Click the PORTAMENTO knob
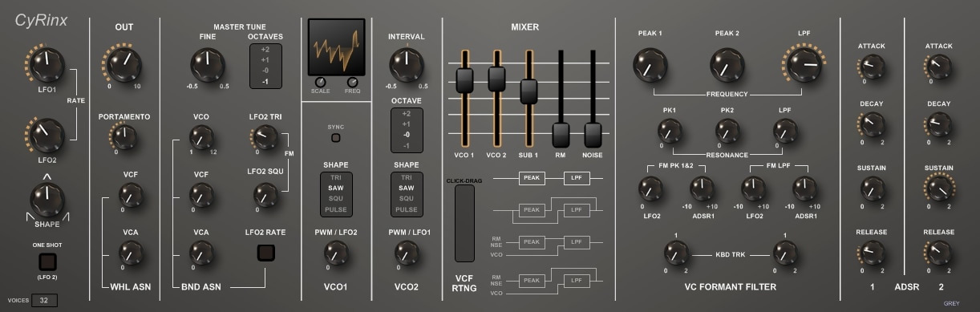Image resolution: width=980 pixels, height=312 pixels. 124,138
